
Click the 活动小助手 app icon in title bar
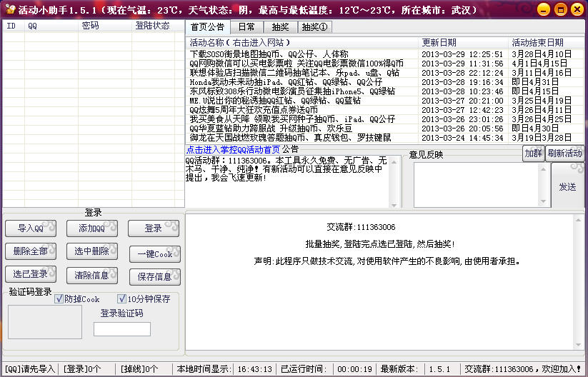tap(10, 10)
